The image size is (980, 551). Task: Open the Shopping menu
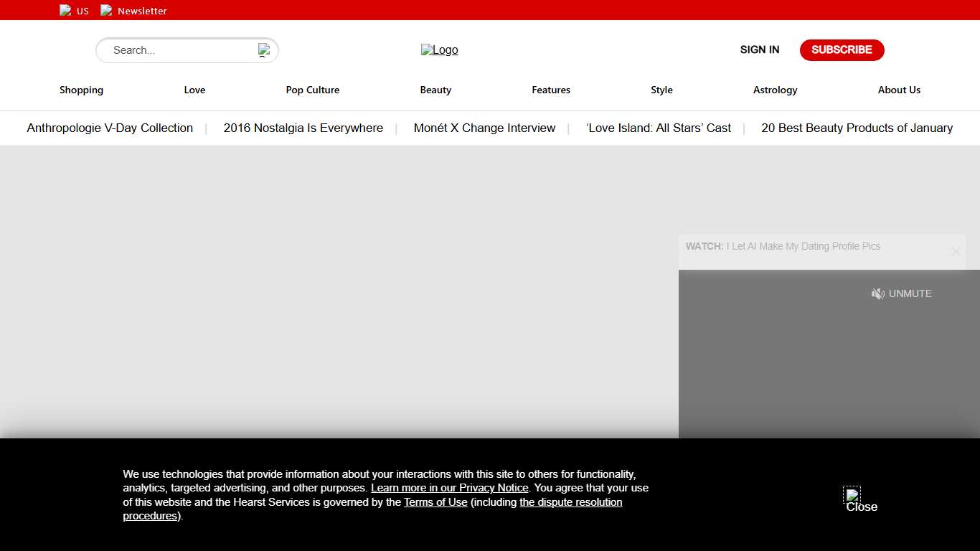81,90
